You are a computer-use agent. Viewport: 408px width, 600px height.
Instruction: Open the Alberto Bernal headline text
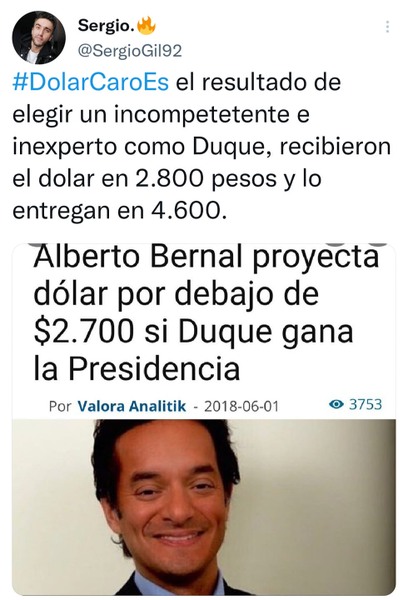coord(206,313)
